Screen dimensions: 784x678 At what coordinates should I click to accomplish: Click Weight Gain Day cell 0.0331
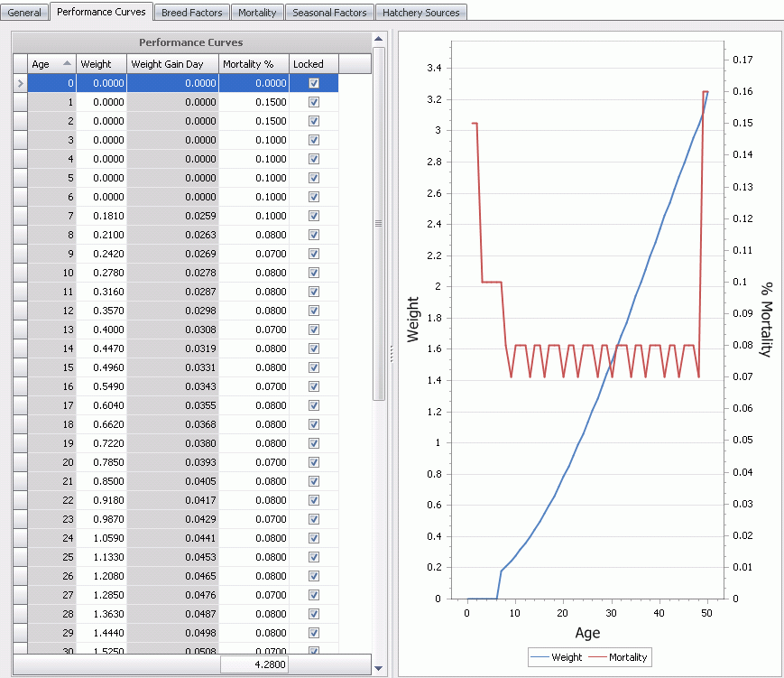coord(172,367)
